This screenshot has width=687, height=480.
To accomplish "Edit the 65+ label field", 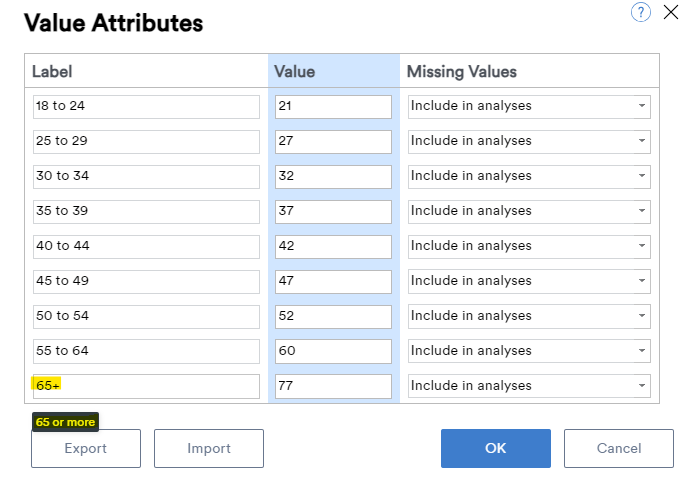I will [146, 386].
